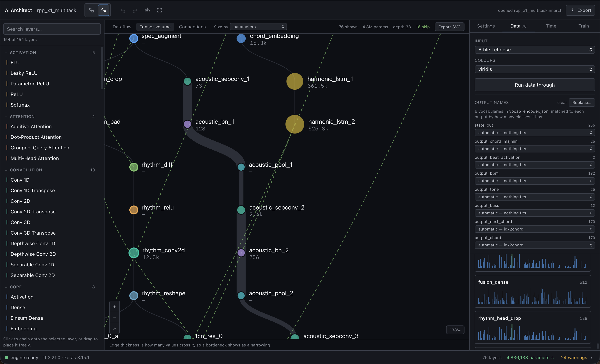Open the Time tab
Image resolution: width=600 pixels, height=364 pixels.
click(551, 26)
